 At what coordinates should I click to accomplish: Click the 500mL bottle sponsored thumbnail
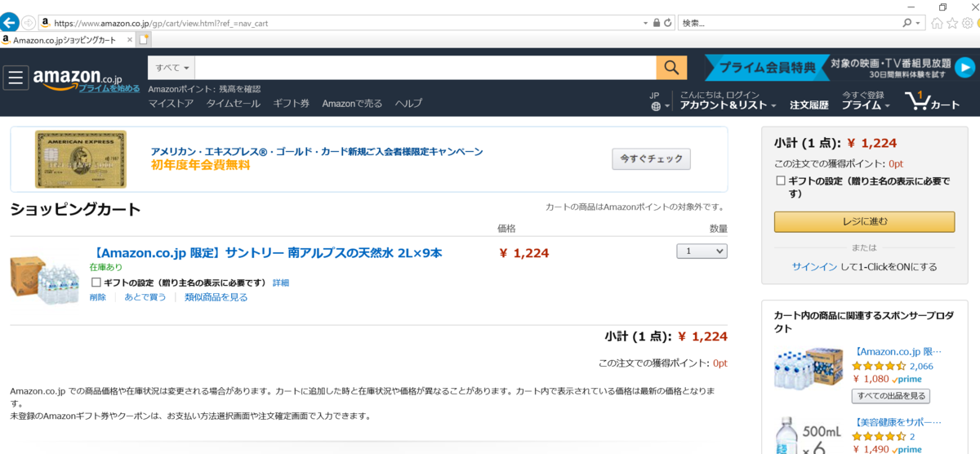tap(808, 435)
